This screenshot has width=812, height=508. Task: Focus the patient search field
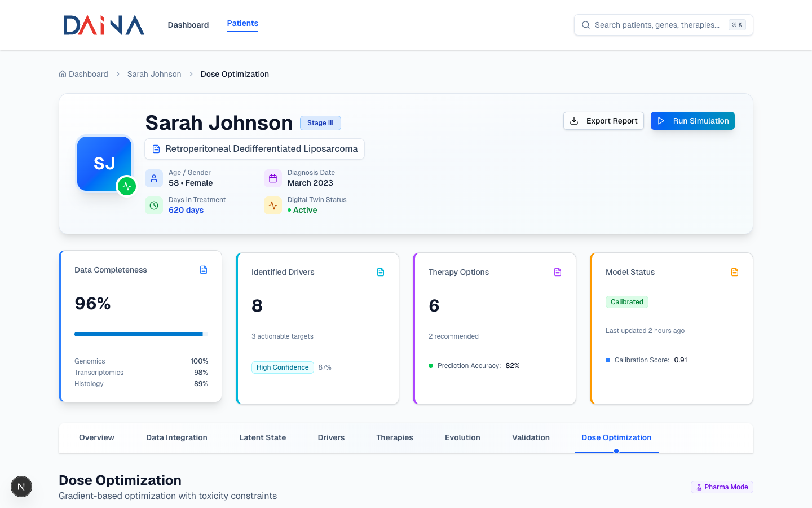coord(657,25)
